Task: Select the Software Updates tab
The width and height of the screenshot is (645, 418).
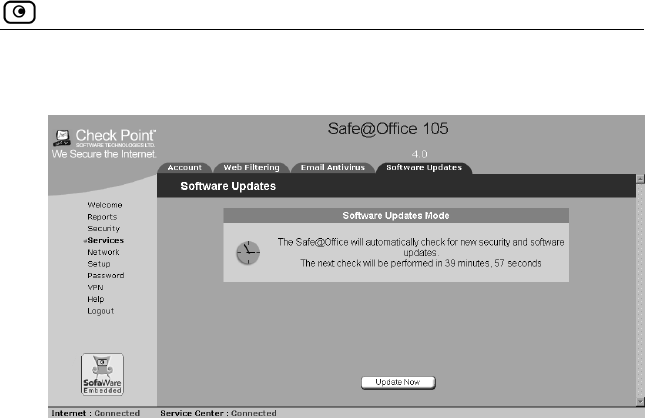Action: pyautogui.click(x=424, y=168)
